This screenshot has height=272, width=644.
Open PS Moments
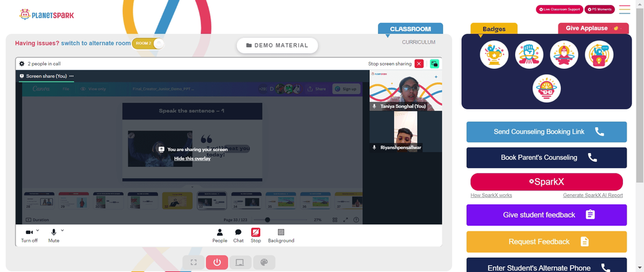click(x=600, y=9)
